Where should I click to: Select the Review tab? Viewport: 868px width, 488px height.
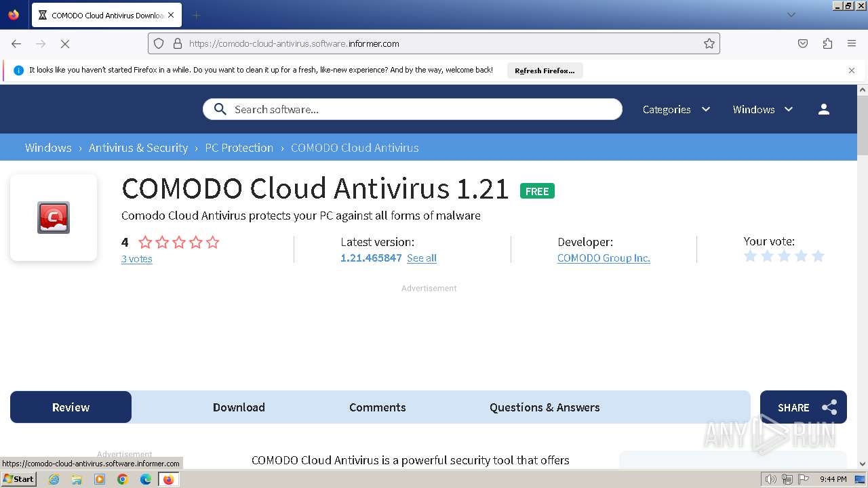coord(71,407)
